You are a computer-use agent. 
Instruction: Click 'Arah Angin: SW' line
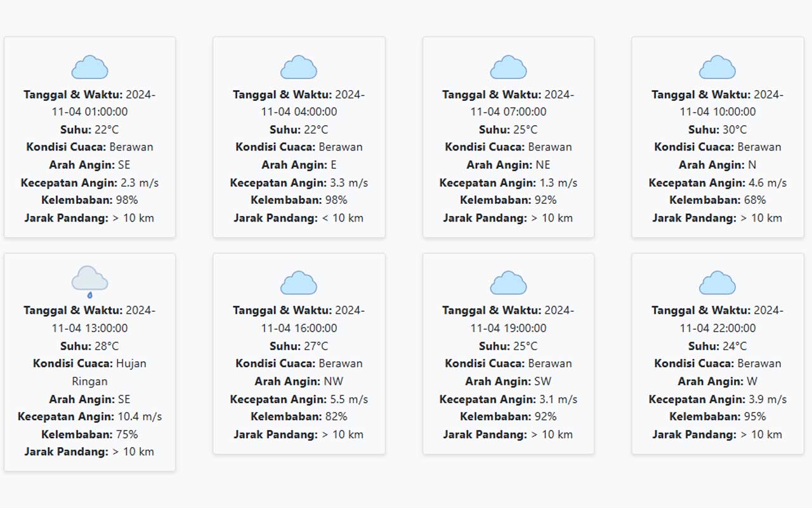coord(508,382)
